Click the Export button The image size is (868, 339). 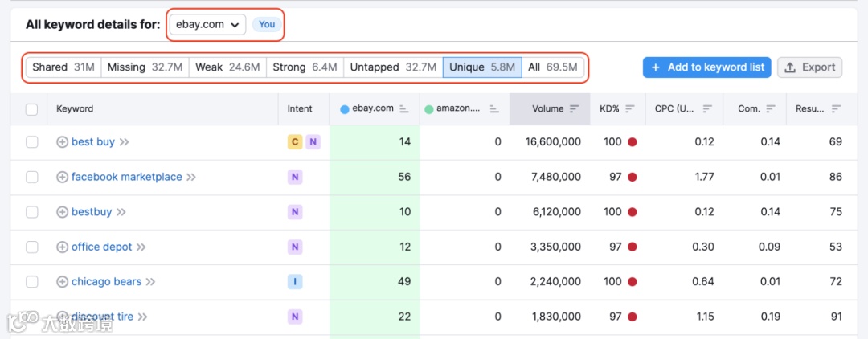point(809,67)
